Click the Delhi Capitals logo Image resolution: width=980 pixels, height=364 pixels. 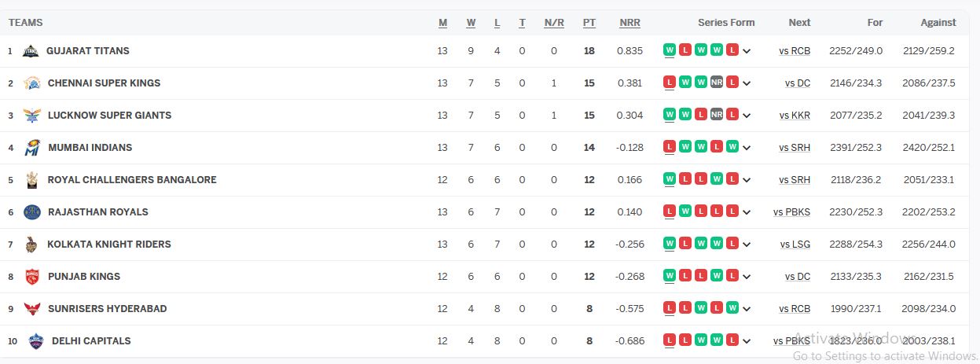[34, 341]
